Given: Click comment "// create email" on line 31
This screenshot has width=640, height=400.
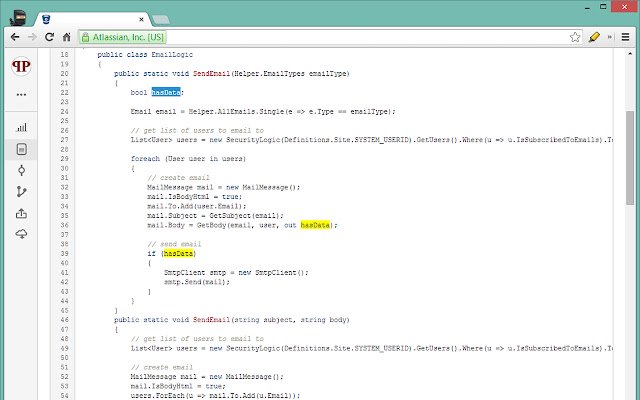Looking at the screenshot, I should [178, 178].
